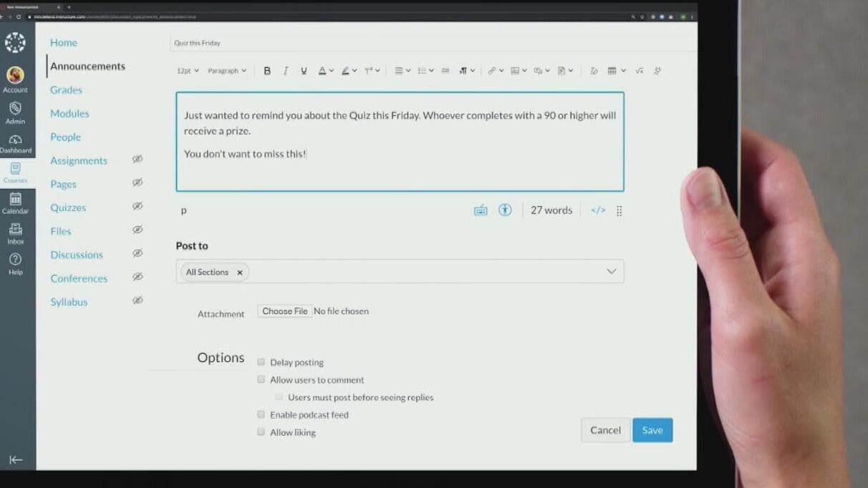Viewport: 868px width, 488px height.
Task: Cancel the announcement
Action: [x=605, y=430]
